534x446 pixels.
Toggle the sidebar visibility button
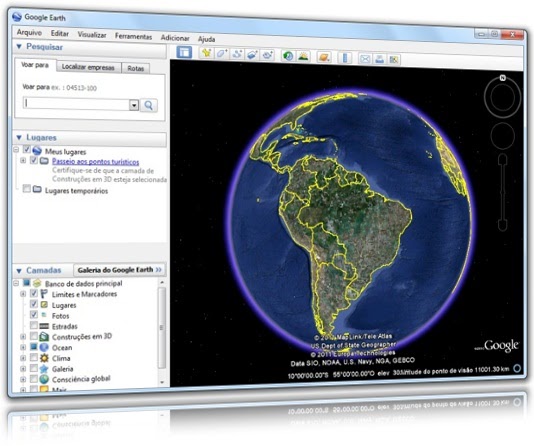[184, 52]
